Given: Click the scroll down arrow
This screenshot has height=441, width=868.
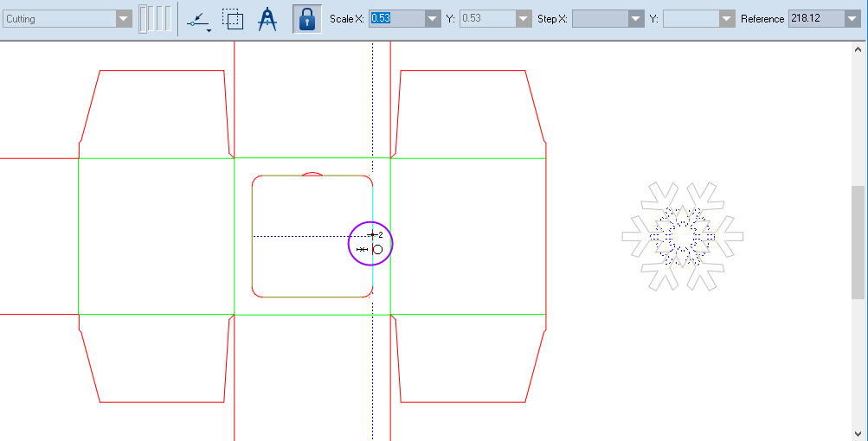Looking at the screenshot, I should click(858, 433).
